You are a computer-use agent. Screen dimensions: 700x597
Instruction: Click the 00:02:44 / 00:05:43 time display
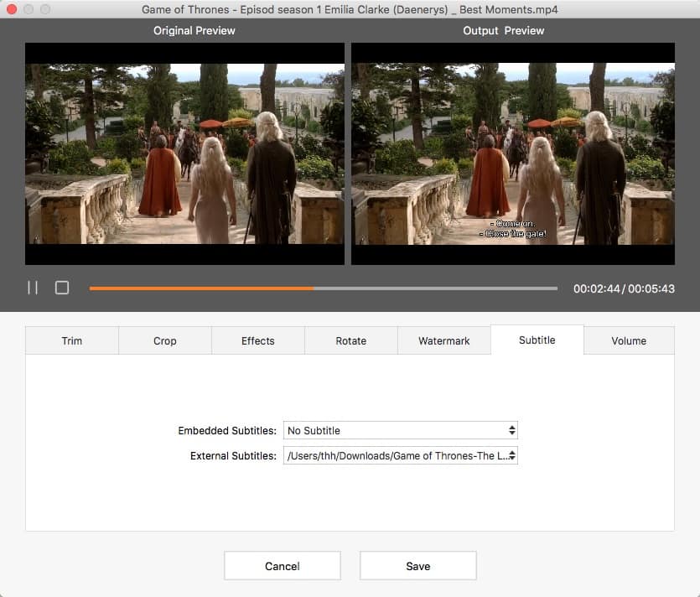pos(624,289)
